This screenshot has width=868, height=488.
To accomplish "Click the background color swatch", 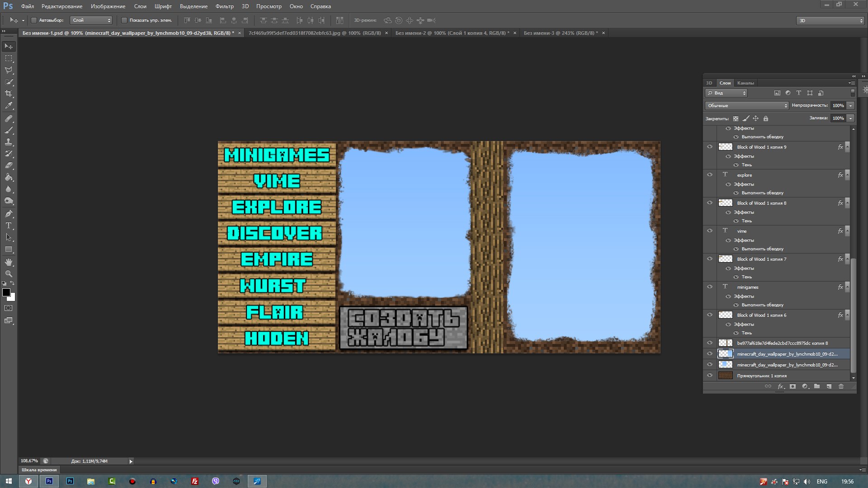I will [x=12, y=298].
